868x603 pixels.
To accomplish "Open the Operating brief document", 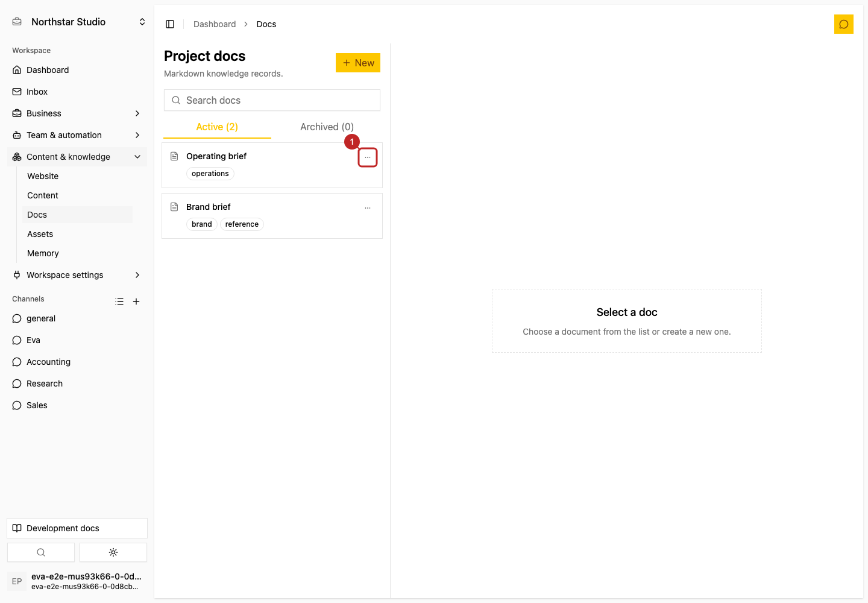I will tap(272, 165).
